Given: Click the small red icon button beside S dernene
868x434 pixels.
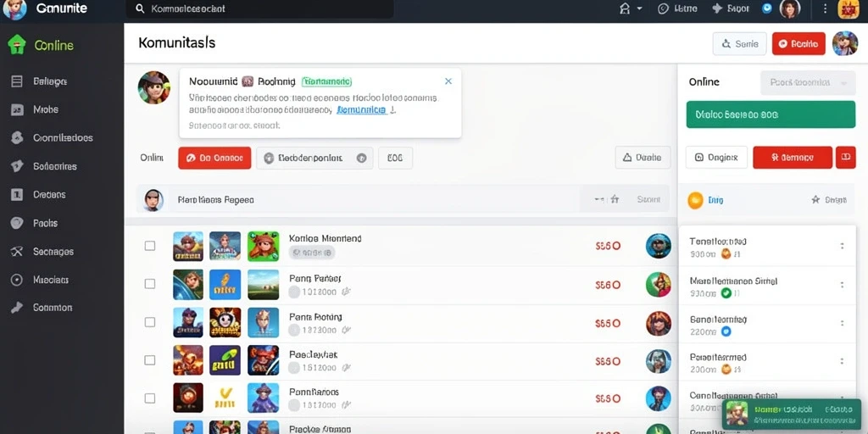Looking at the screenshot, I should [845, 157].
